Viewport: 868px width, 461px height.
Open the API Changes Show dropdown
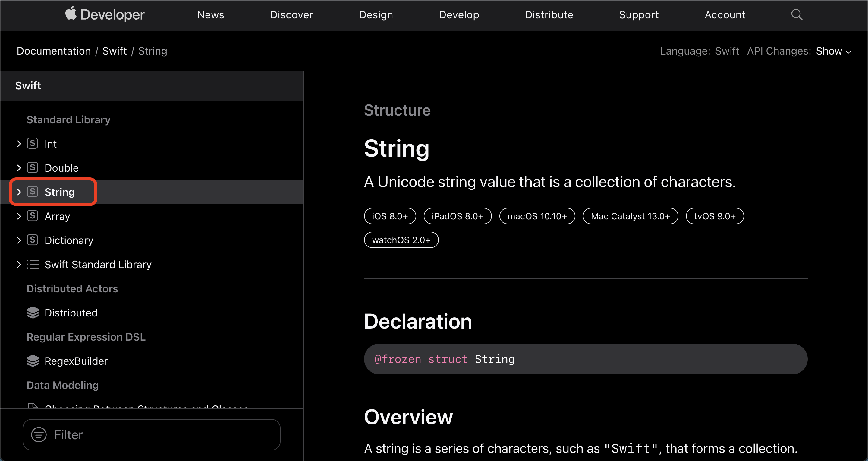[x=833, y=51]
